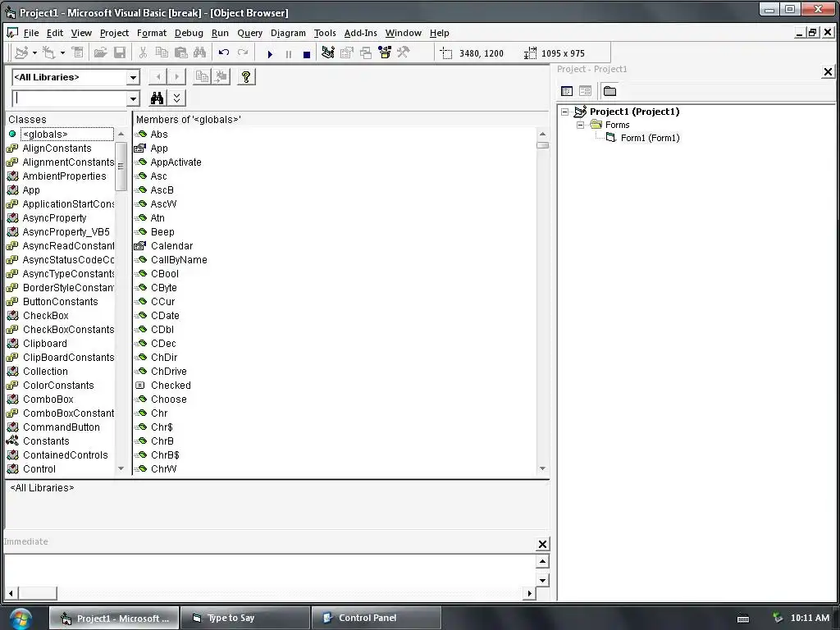Select the Chr$ member
This screenshot has width=840, height=630.
click(162, 427)
